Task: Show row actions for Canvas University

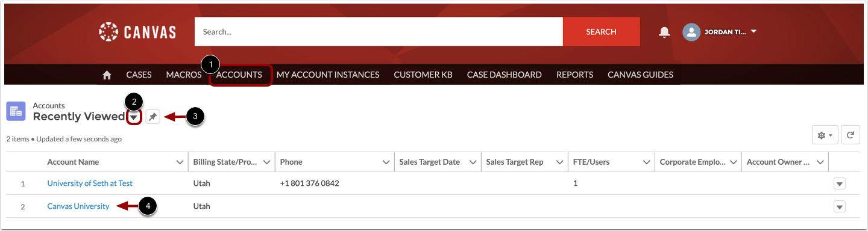Action: point(839,206)
